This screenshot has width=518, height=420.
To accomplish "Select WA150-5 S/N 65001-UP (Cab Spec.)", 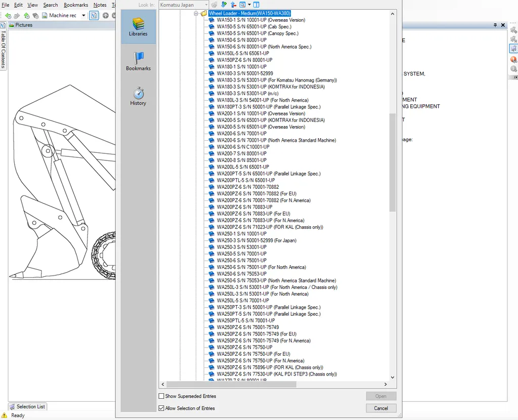I will (x=254, y=27).
